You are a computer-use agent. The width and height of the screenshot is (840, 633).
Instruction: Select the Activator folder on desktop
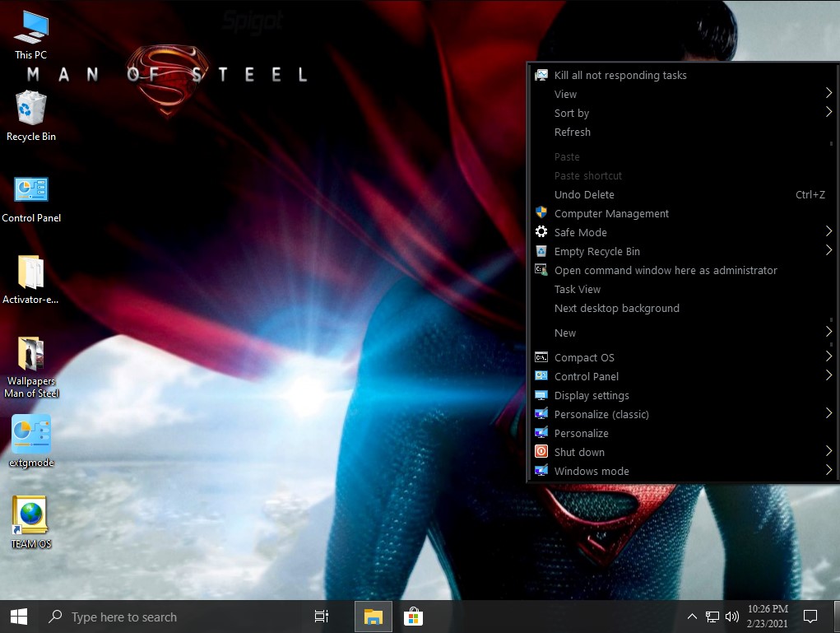(x=30, y=280)
